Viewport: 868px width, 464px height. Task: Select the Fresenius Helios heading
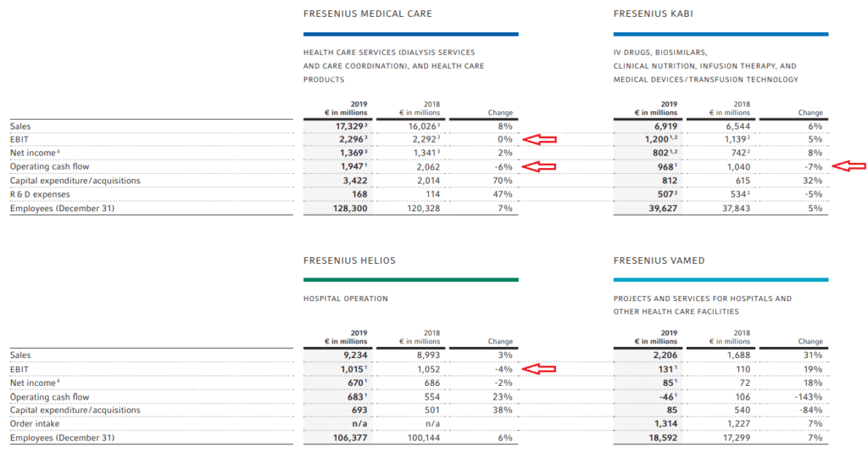pyautogui.click(x=349, y=260)
